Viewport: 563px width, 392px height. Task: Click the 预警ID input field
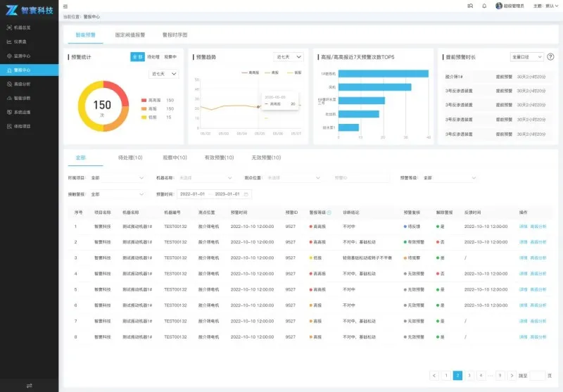[360, 178]
